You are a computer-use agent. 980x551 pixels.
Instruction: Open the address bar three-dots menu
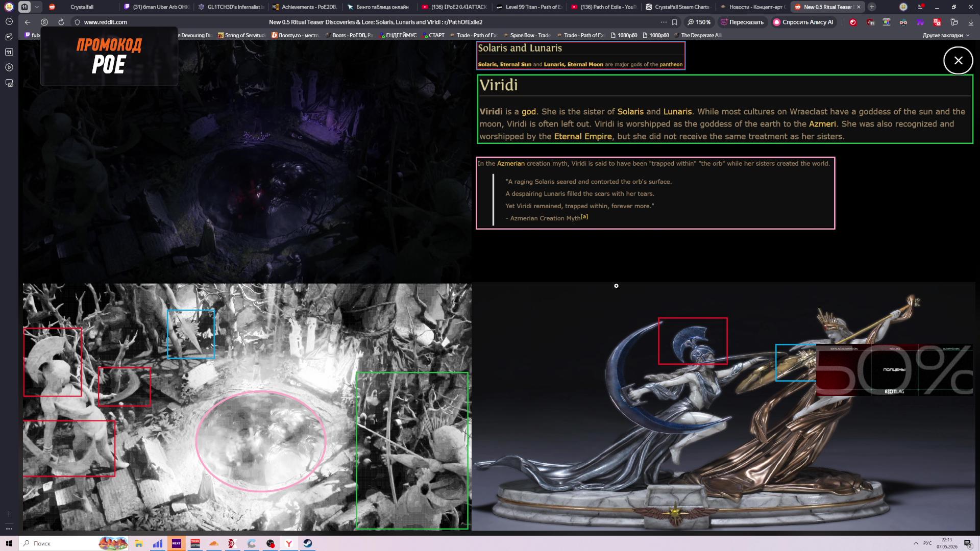click(663, 22)
